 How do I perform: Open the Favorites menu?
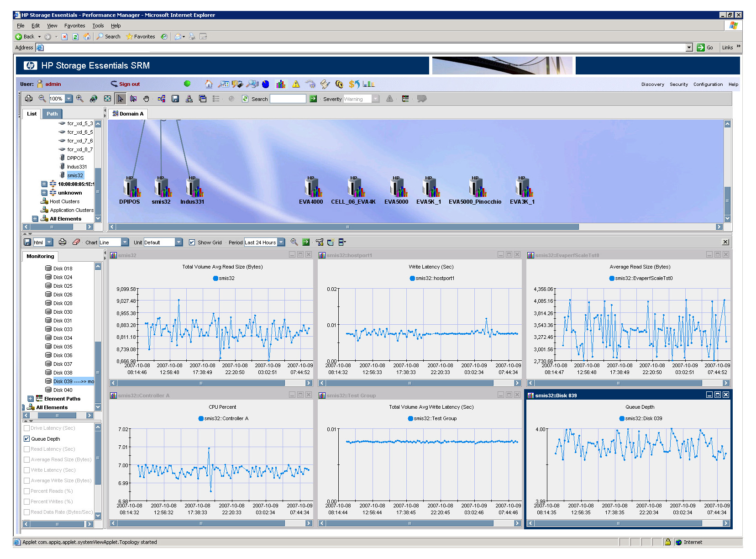click(x=74, y=26)
